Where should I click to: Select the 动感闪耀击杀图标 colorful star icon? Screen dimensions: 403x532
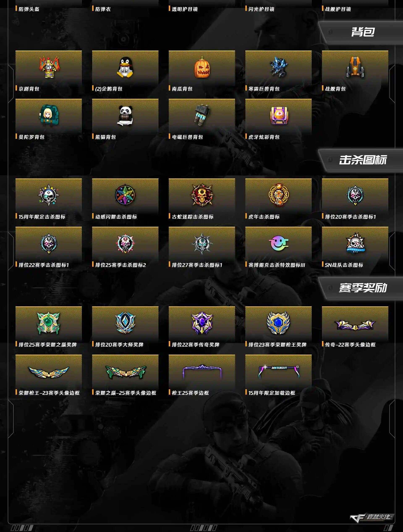point(125,195)
